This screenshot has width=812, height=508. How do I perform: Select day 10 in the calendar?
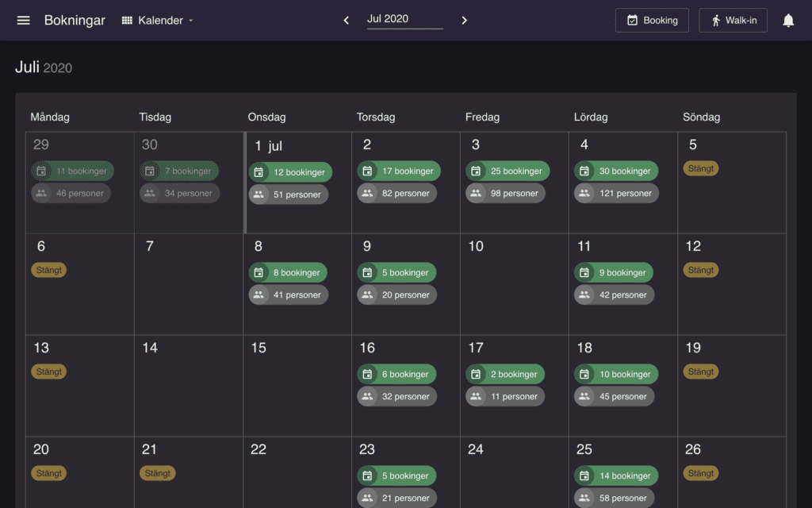476,246
